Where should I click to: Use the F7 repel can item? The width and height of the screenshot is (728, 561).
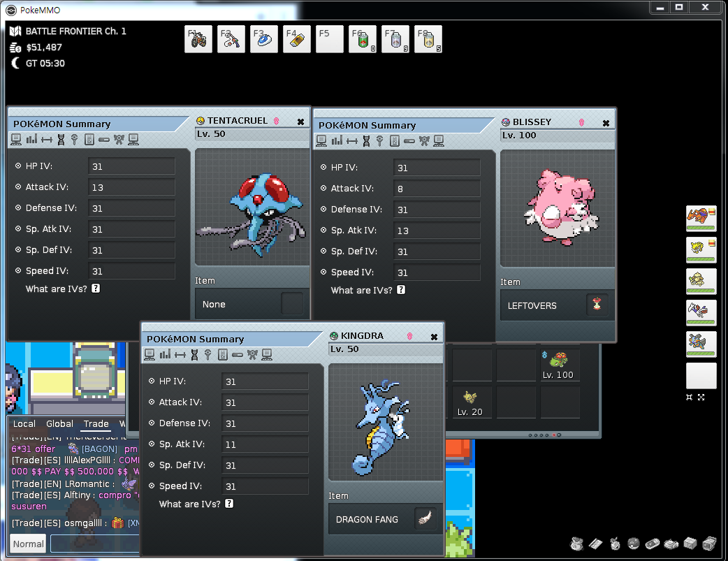point(395,40)
